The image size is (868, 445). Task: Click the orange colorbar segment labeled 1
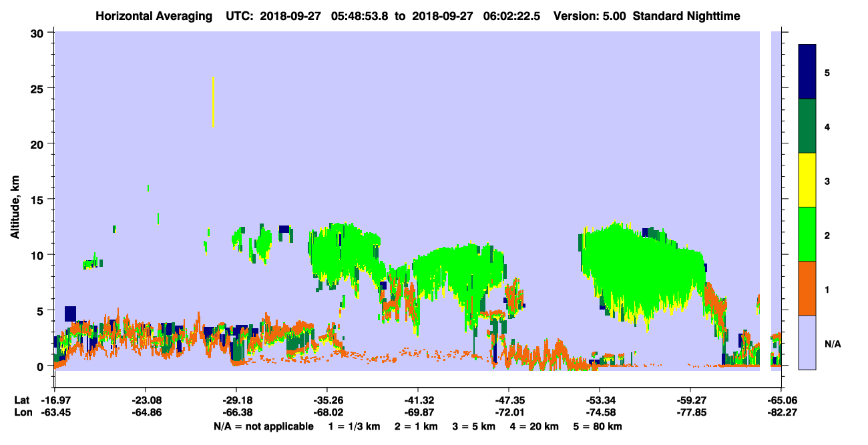point(807,288)
